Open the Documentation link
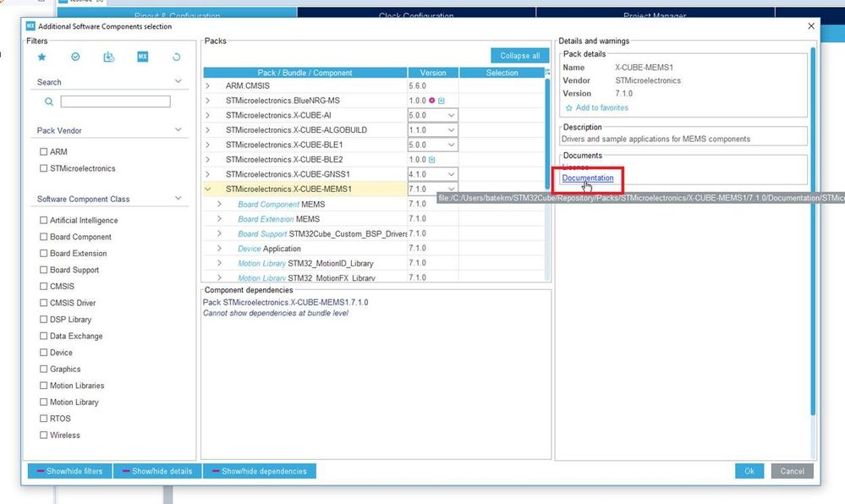Viewport: 845px width, 504px height. 587,178
